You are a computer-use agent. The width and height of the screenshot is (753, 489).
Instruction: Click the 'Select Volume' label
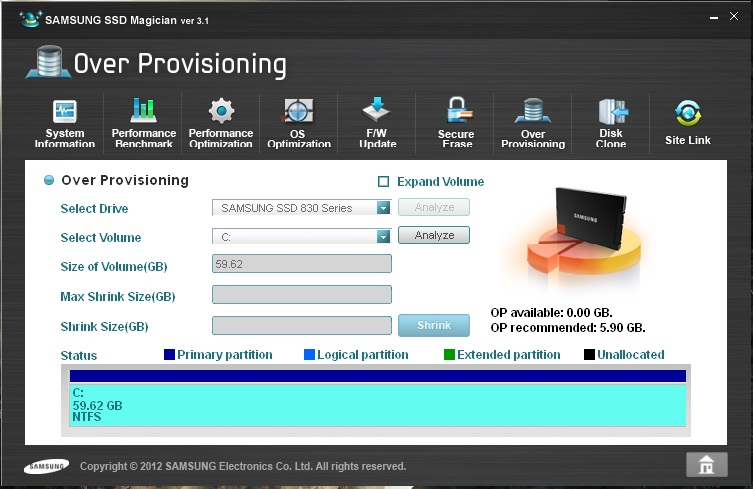pyautogui.click(x=101, y=237)
